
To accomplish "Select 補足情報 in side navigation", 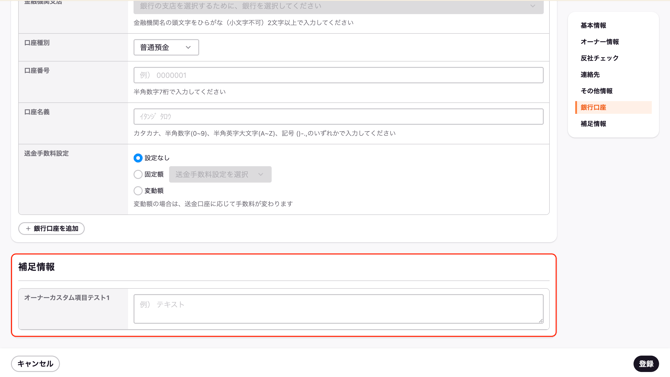I will coord(593,124).
